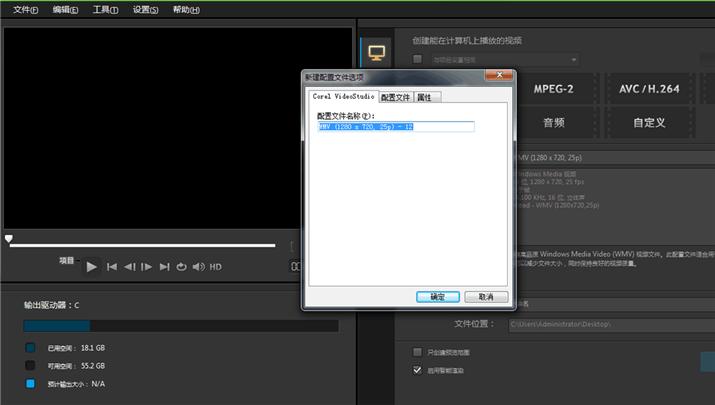Viewport: 715px width, 405px height.
Task: Toggle checkbox above the MPEG-2 format row
Action: coord(417,60)
